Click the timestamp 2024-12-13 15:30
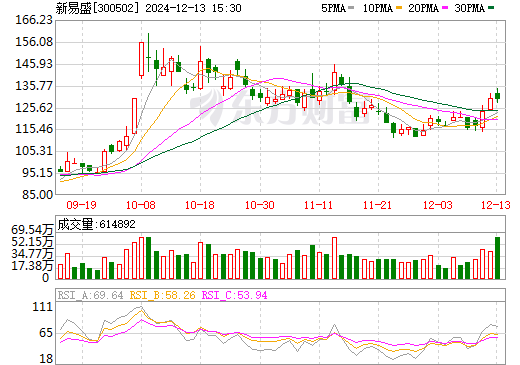Image resolution: width=520 pixels, height=365 pixels. pos(193,8)
